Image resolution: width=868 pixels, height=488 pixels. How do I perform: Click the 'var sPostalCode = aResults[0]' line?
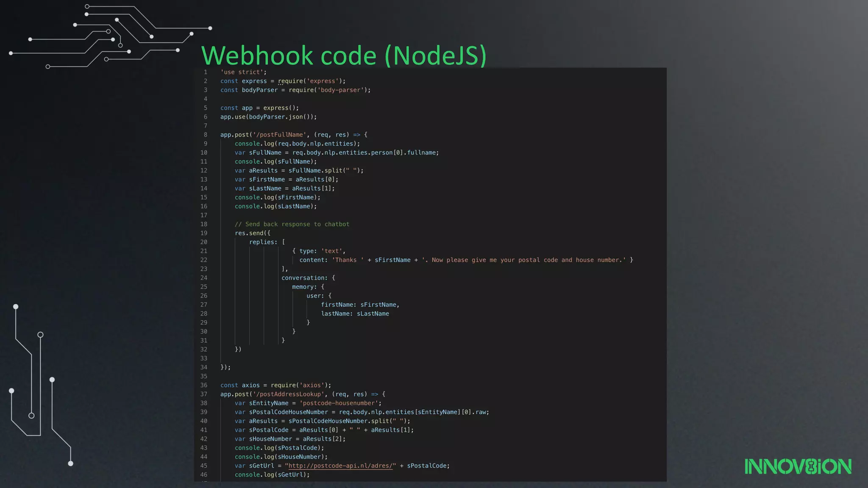(x=324, y=430)
